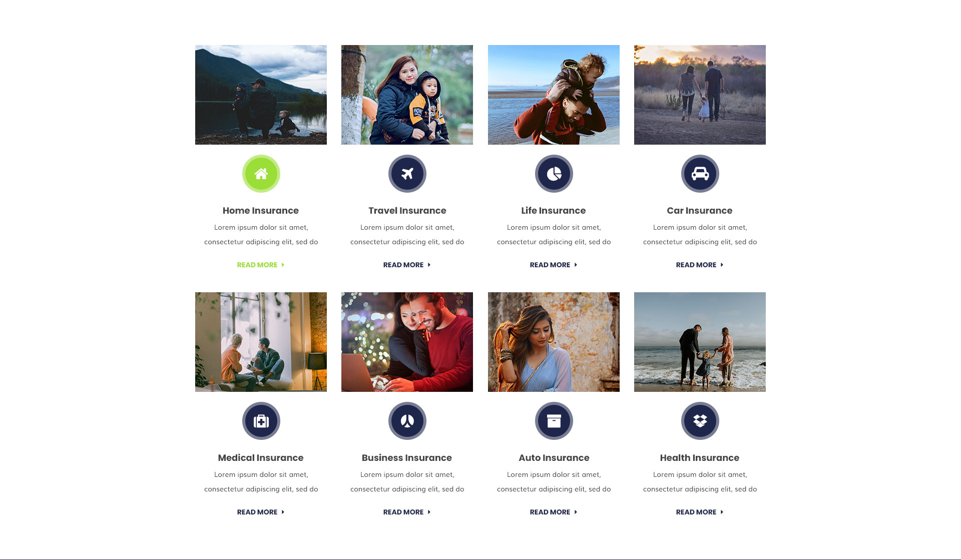Open the family beach Health Insurance photo
This screenshot has height=560, width=961.
pos(700,342)
